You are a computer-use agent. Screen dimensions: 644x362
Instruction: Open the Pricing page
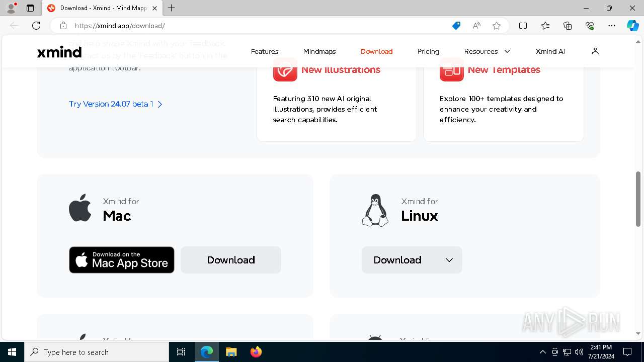click(x=429, y=51)
